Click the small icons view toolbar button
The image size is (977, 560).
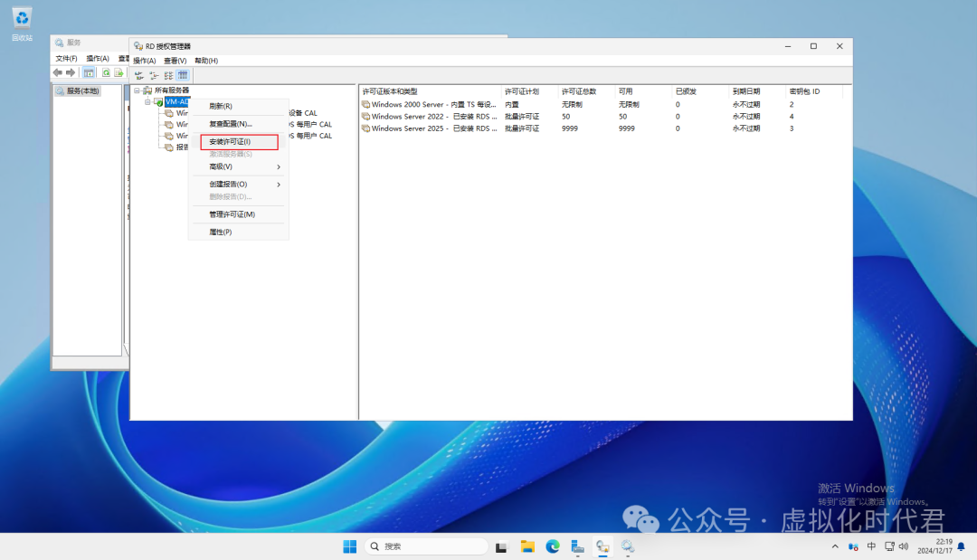pos(154,75)
